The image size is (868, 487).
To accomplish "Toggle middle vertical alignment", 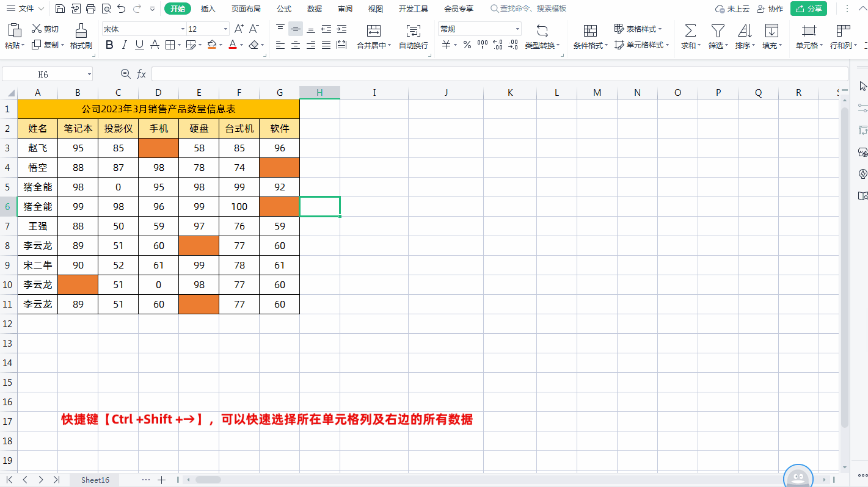I will coord(296,29).
